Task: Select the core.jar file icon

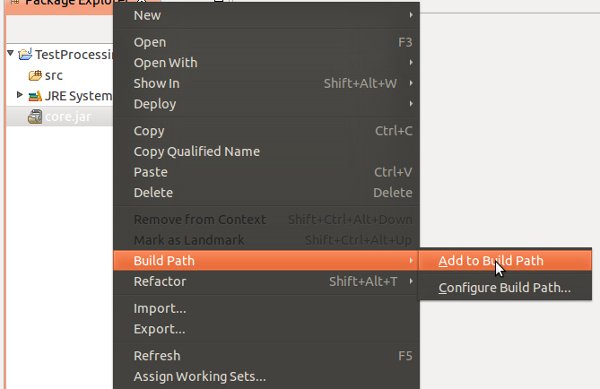Action: 35,117
